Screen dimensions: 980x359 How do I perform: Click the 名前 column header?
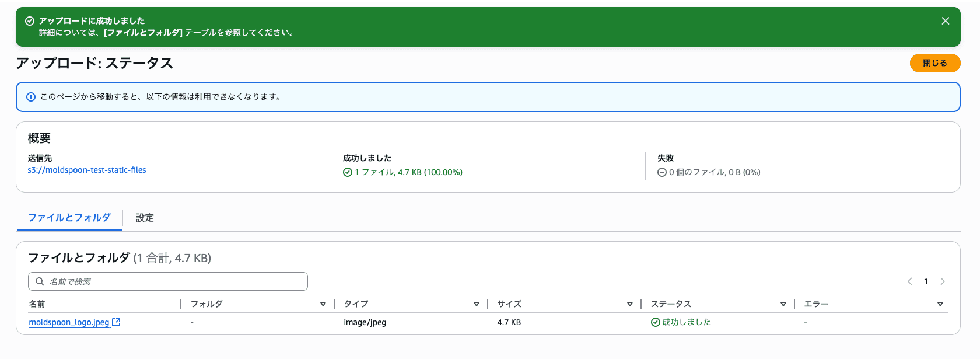coord(37,304)
